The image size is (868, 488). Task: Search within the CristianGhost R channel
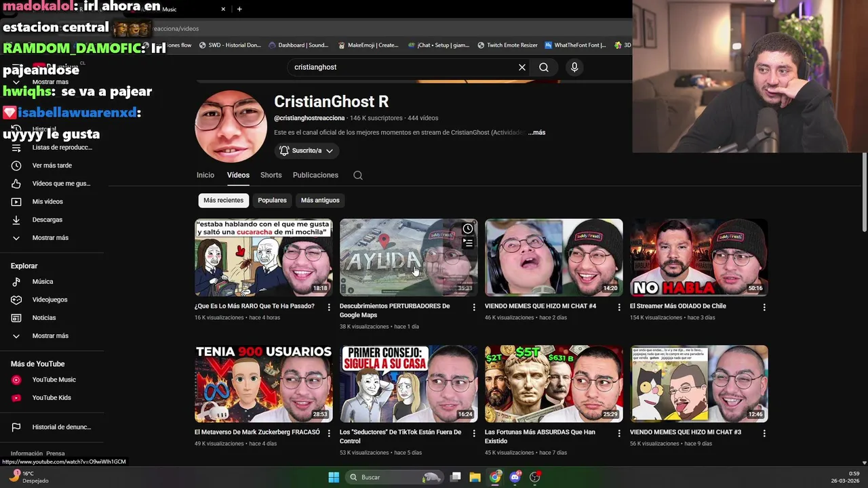tap(358, 175)
